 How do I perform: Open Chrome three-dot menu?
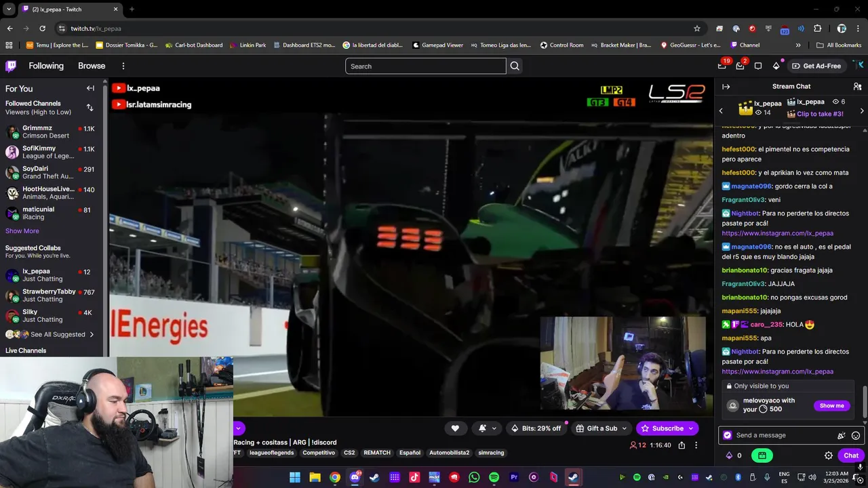[x=859, y=28]
